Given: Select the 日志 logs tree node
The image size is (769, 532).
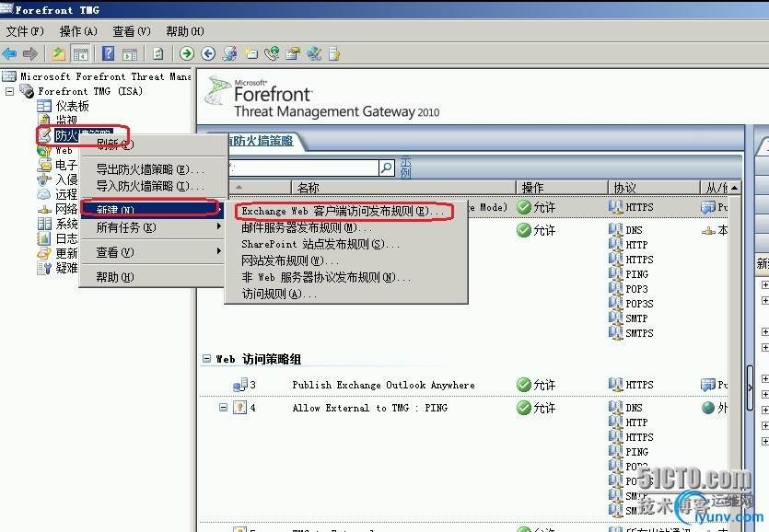Looking at the screenshot, I should click(x=65, y=238).
